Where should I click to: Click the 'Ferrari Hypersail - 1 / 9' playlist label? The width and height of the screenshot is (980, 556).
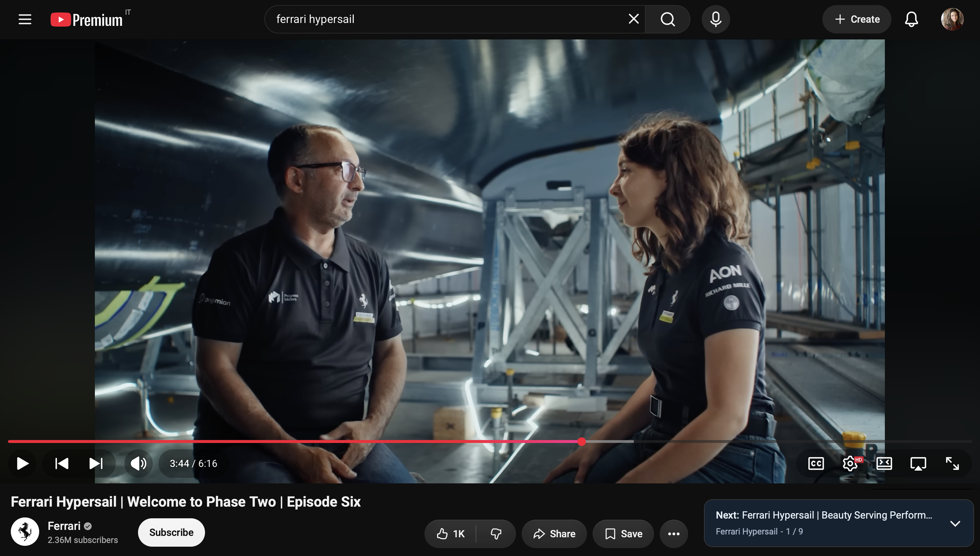coord(759,531)
